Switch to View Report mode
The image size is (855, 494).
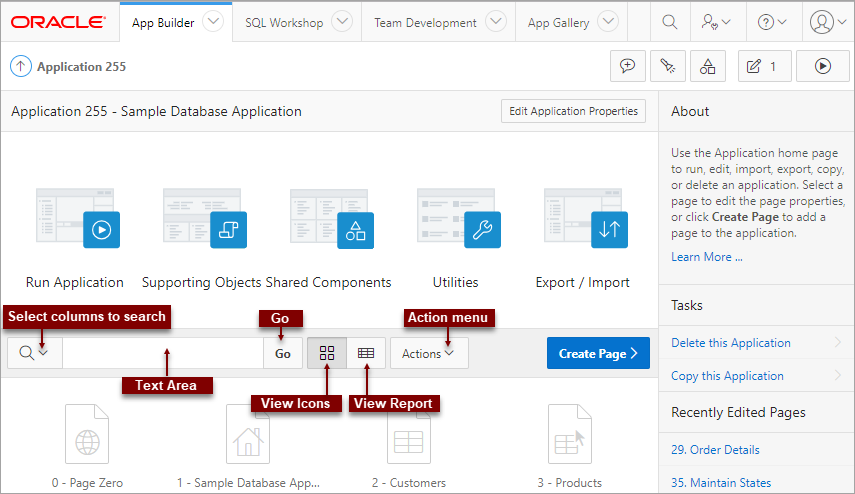pos(366,353)
